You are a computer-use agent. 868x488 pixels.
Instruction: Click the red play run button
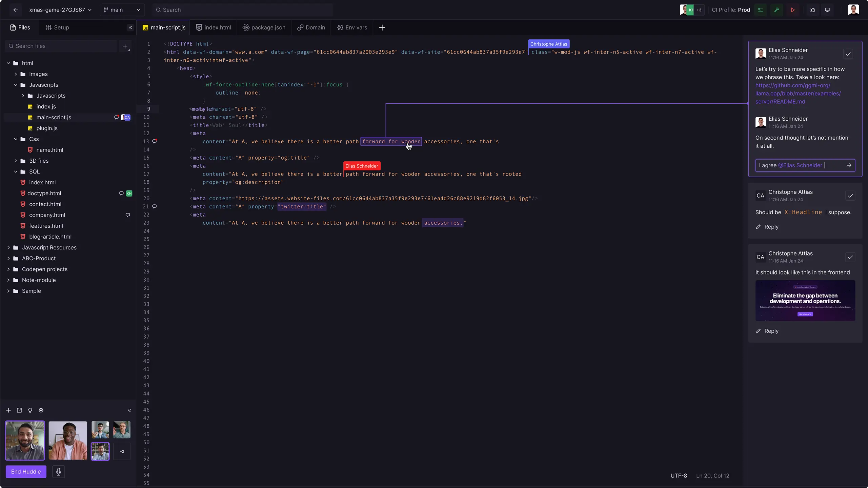coord(792,10)
